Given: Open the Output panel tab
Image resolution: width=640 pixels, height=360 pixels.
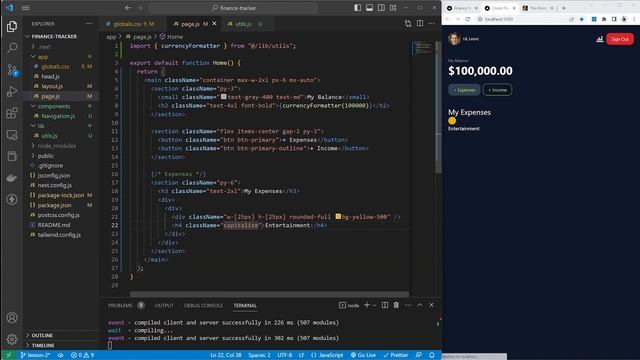Looking at the screenshot, I should click(164, 305).
